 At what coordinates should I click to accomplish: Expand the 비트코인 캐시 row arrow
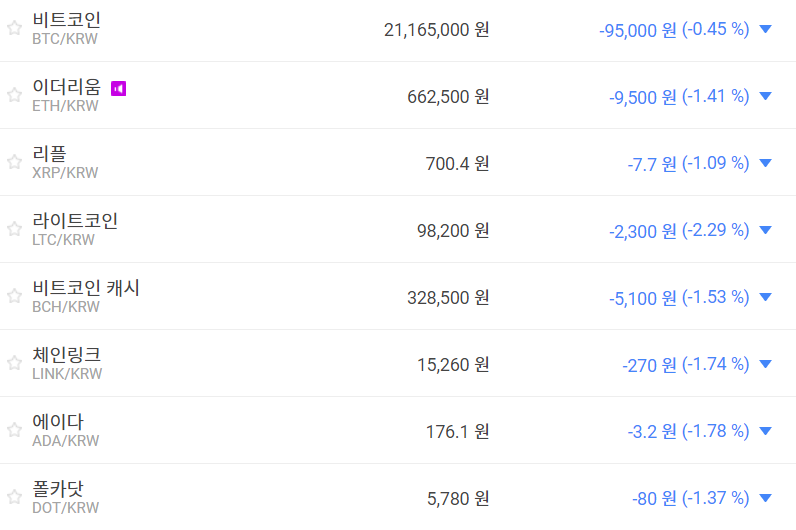[x=766, y=297]
